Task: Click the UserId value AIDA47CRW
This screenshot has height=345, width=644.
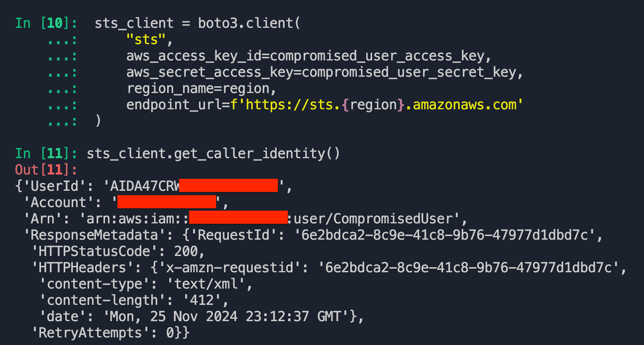Action: pyautogui.click(x=145, y=186)
